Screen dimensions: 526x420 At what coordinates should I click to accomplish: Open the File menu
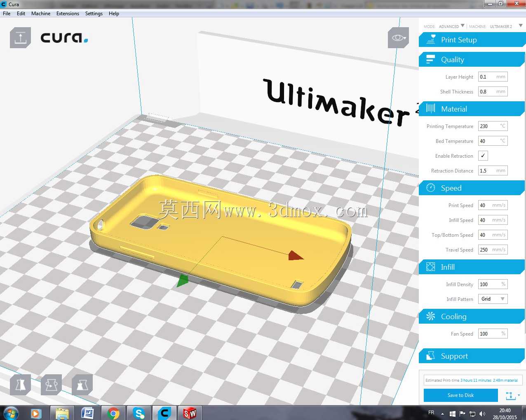coord(7,13)
